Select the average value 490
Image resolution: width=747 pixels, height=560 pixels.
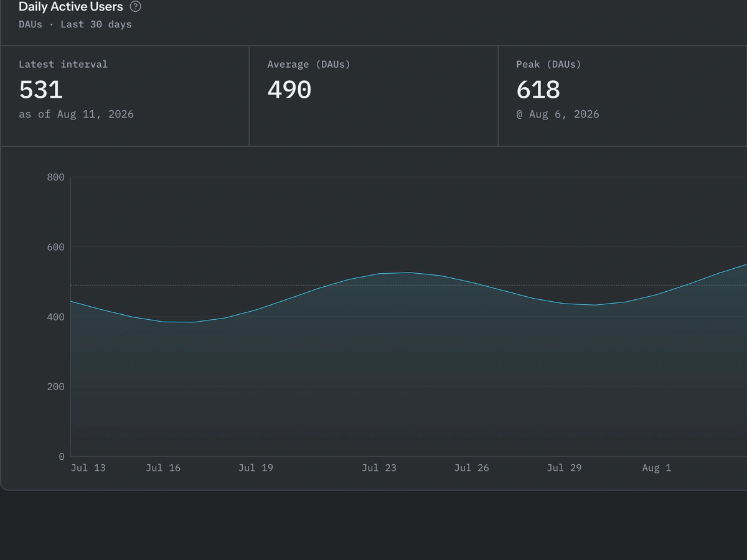[x=289, y=90]
